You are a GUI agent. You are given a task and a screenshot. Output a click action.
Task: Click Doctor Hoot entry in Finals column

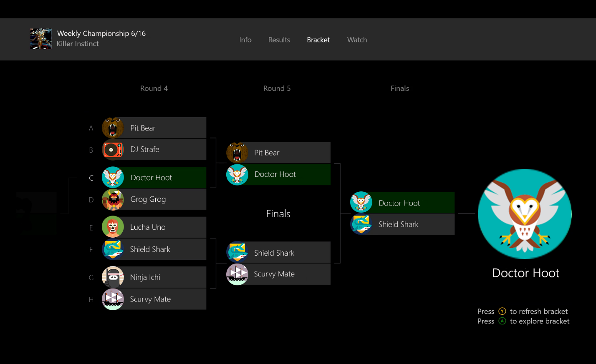click(413, 203)
